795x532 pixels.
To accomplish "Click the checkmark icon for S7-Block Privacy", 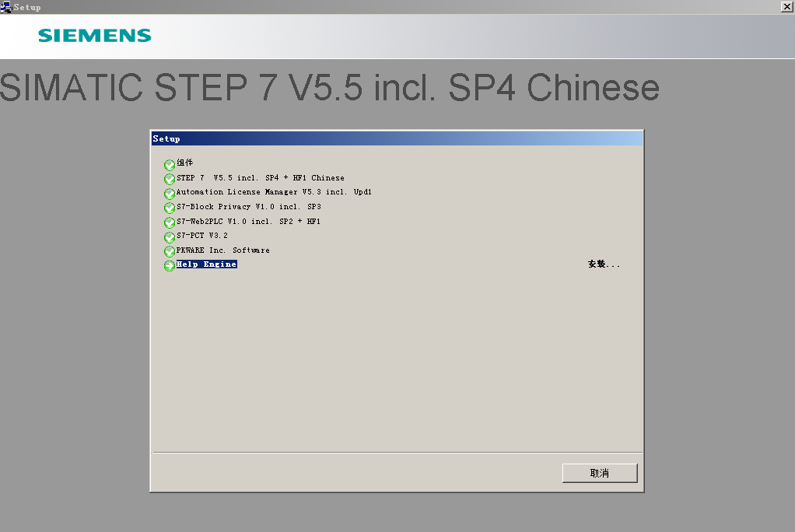I will [x=170, y=208].
